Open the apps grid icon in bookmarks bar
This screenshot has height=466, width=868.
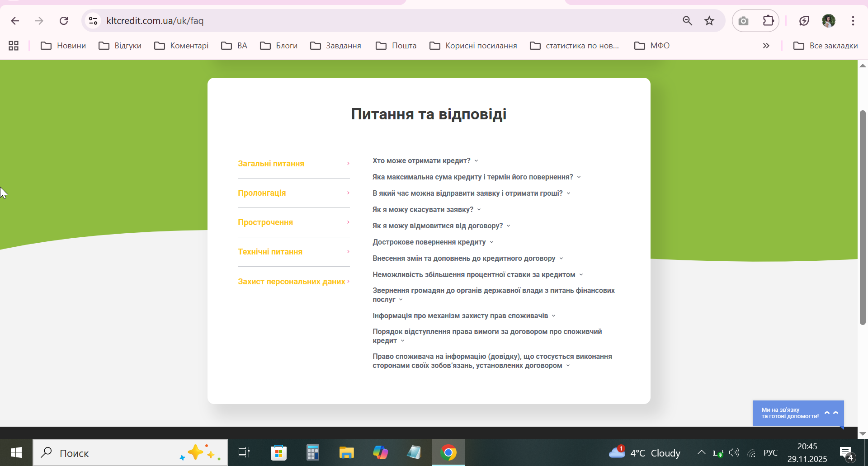tap(14, 46)
